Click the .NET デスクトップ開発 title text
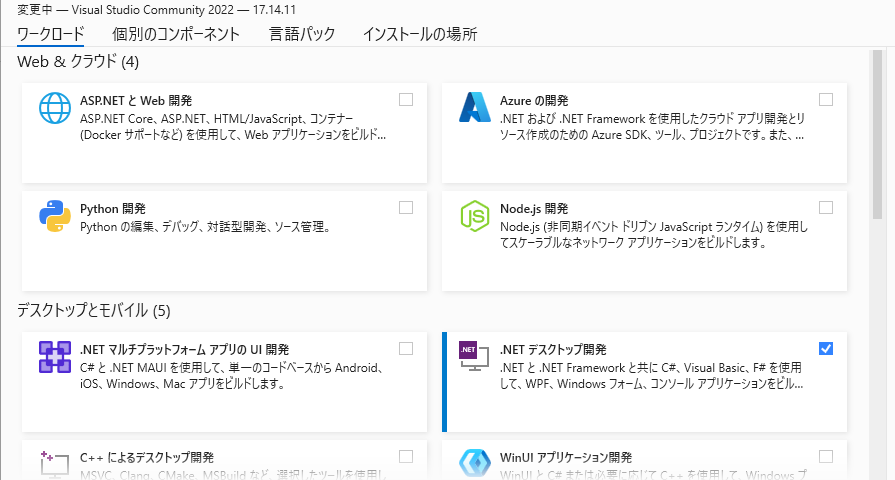Viewport: 895px width, 480px height. pyautogui.click(x=553, y=349)
